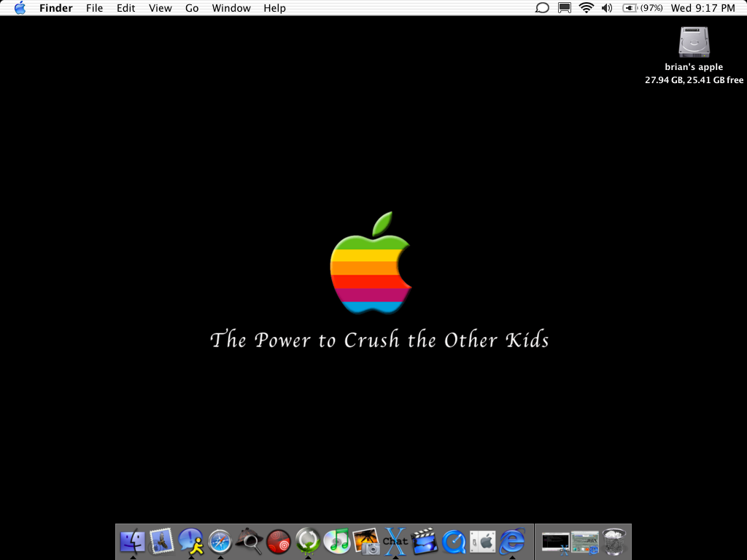This screenshot has height=560, width=747.
Task: Open the Window menu
Action: [231, 8]
